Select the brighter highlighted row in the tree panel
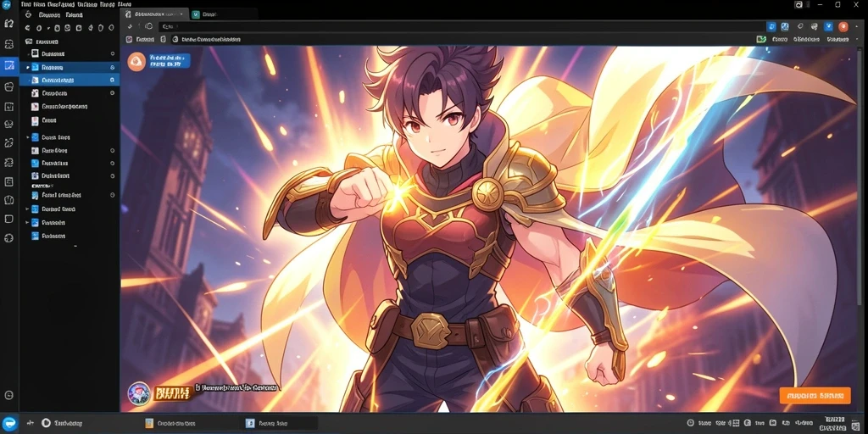This screenshot has height=434, width=868. [x=70, y=80]
